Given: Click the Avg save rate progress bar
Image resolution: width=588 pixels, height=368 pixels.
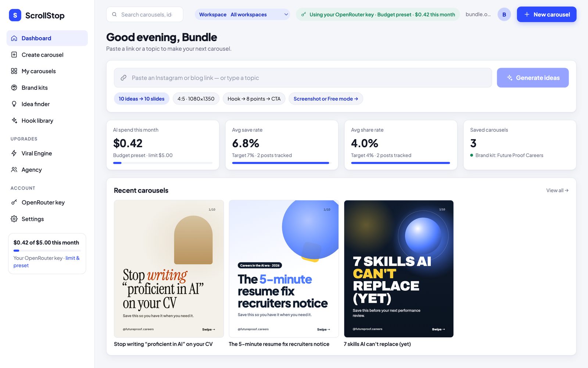Looking at the screenshot, I should tap(282, 163).
